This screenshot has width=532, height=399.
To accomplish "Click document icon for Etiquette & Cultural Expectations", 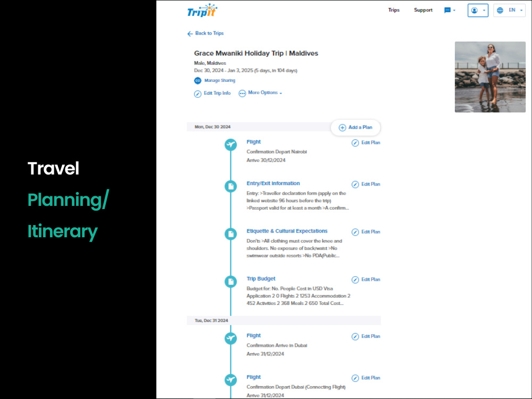I will 231,234.
